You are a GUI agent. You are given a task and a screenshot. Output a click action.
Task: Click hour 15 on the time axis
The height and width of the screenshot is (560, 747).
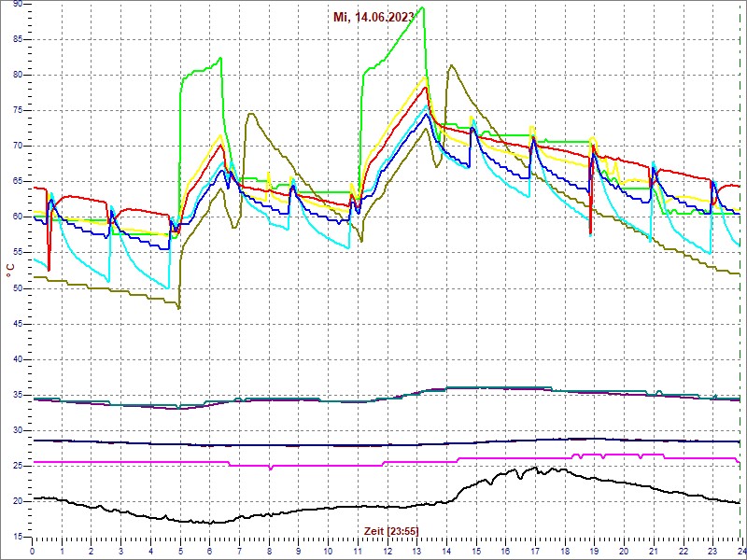(x=476, y=551)
